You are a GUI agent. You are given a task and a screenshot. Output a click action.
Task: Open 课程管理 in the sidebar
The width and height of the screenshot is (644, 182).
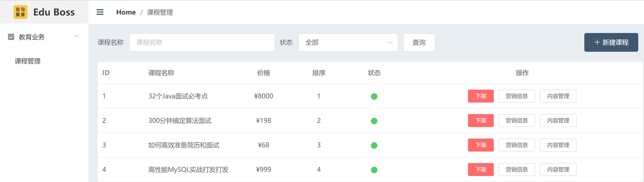tap(27, 61)
